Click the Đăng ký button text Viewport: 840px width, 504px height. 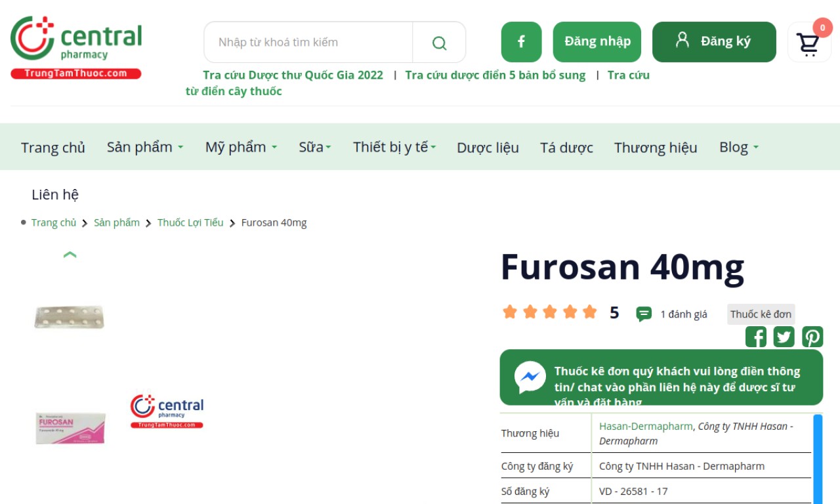pos(725,41)
